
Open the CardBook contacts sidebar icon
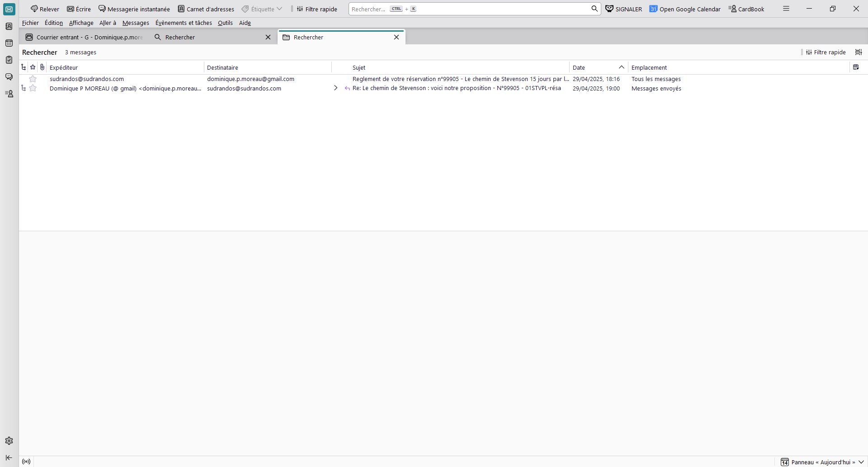coord(9,94)
